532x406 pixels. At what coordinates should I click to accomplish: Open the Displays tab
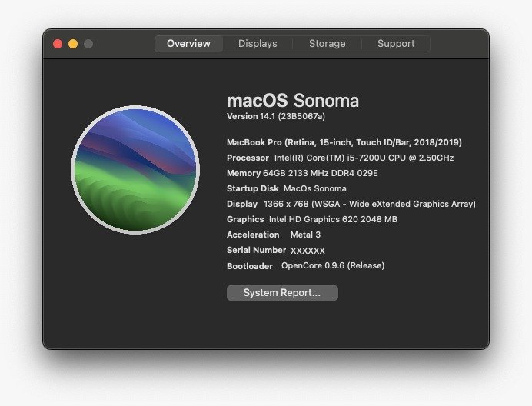[258, 44]
